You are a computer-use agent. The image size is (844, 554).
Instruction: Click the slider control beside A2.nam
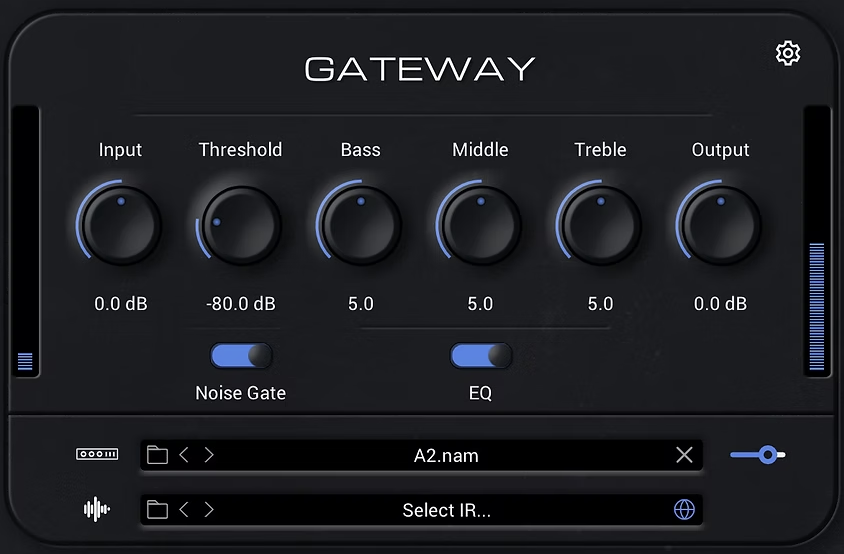click(758, 455)
